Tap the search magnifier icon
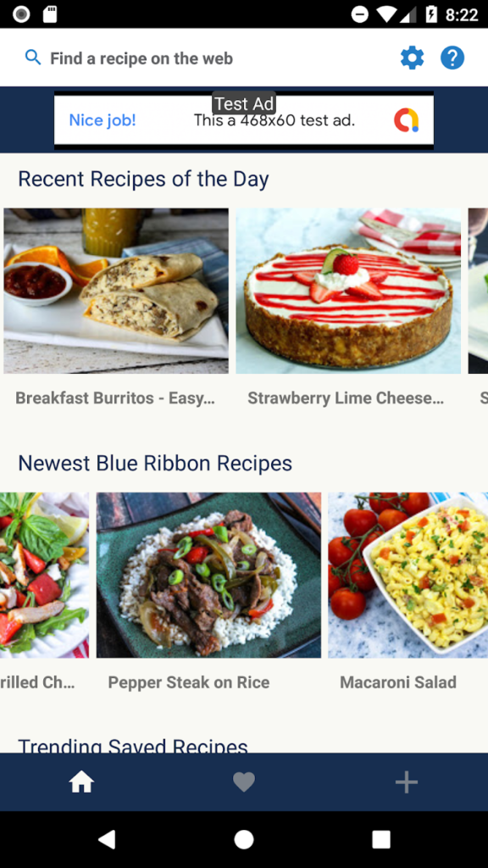Viewport: 488px width, 868px height. point(33,58)
